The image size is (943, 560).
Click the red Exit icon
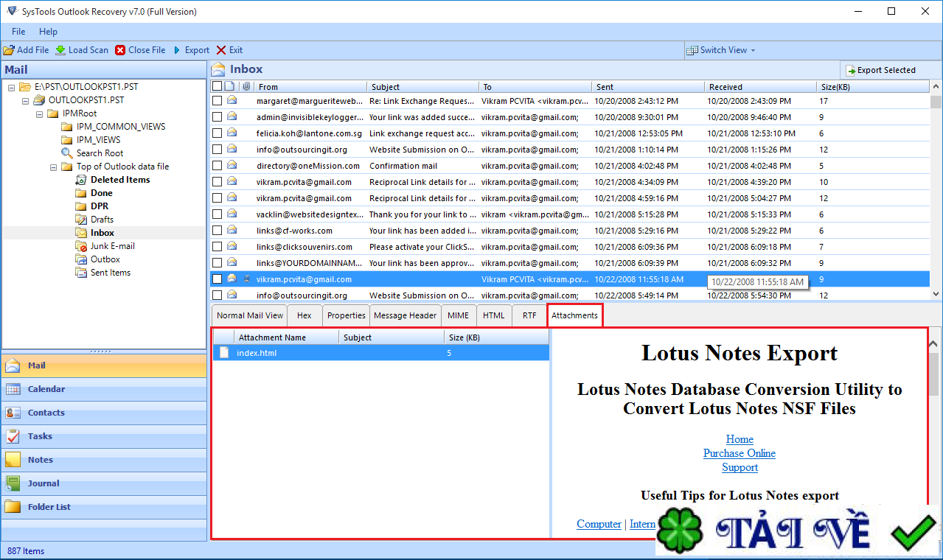point(221,50)
